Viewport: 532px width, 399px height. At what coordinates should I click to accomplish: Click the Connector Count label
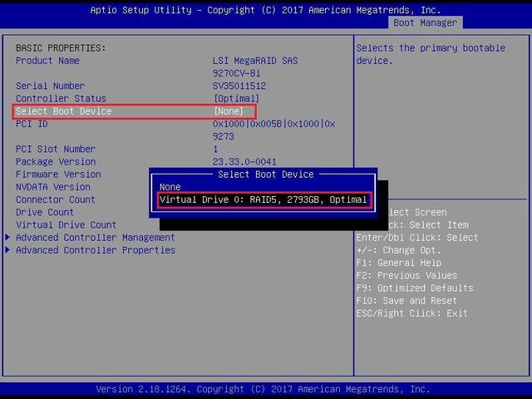click(55, 199)
